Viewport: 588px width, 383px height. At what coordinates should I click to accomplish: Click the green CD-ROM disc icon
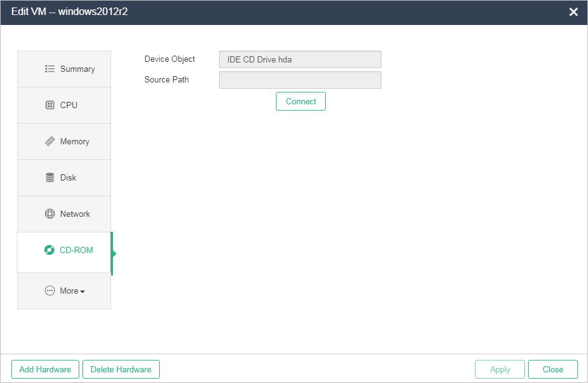[x=49, y=251]
